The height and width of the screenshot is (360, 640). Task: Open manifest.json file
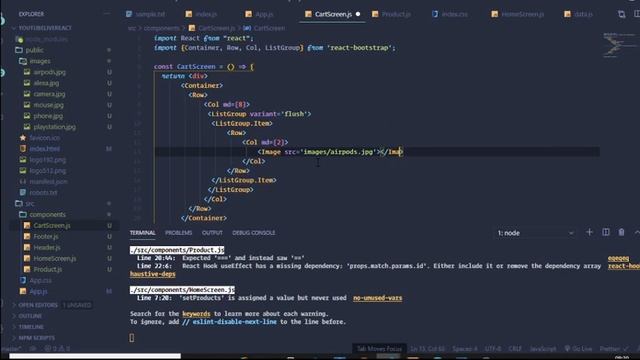pyautogui.click(x=48, y=182)
